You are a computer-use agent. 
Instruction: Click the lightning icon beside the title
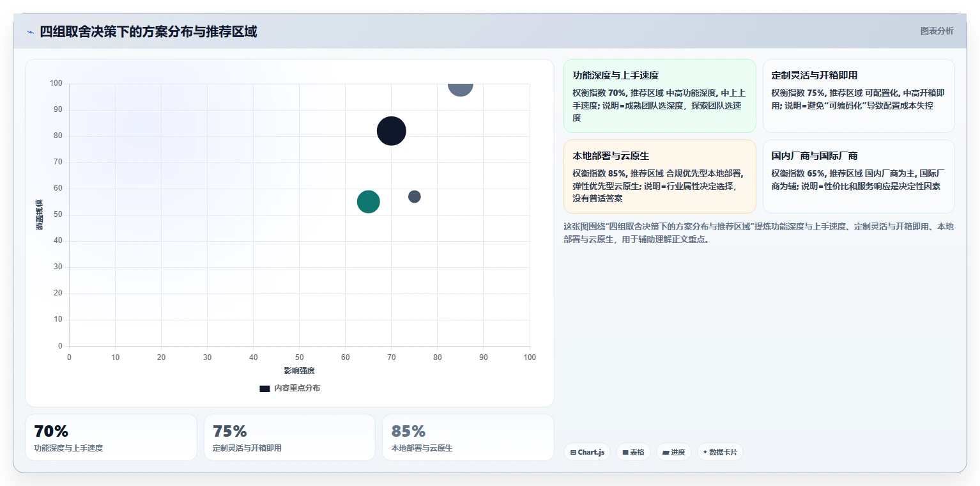30,32
